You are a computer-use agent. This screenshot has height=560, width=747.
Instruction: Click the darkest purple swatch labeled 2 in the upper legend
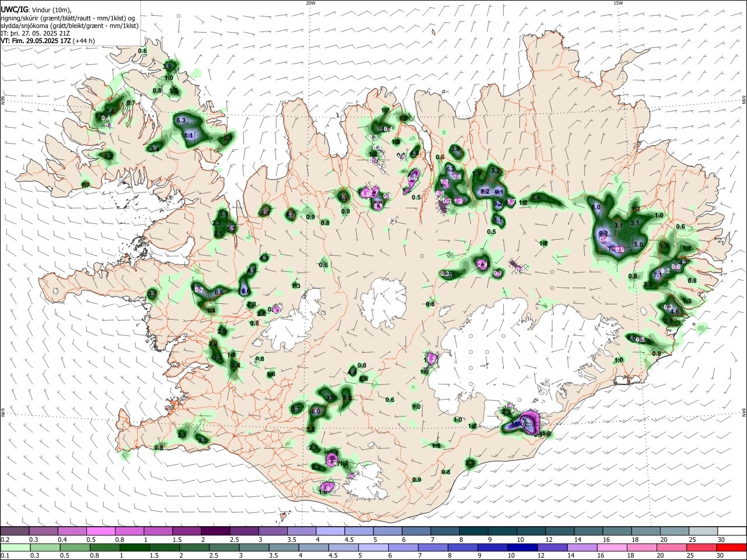pos(215,531)
